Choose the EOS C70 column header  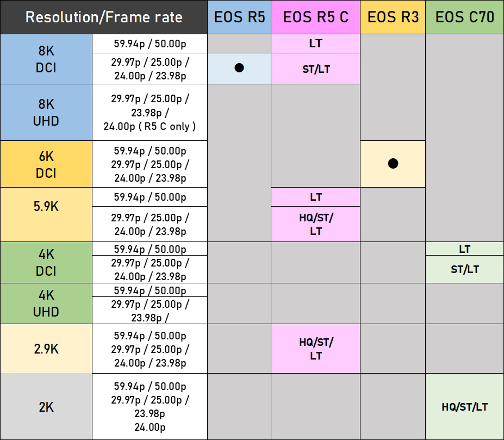[x=465, y=17]
